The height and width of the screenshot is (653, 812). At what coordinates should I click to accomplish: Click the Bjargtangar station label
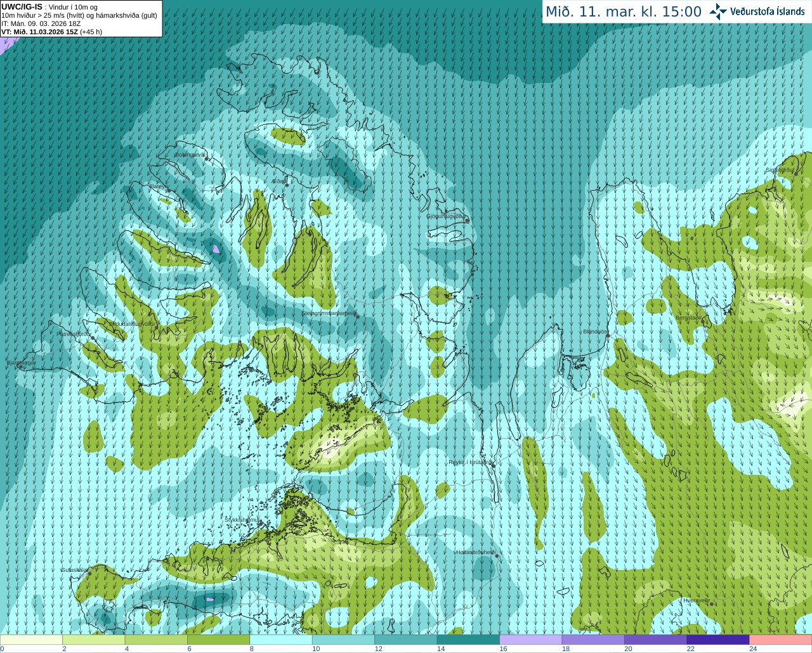[21, 363]
